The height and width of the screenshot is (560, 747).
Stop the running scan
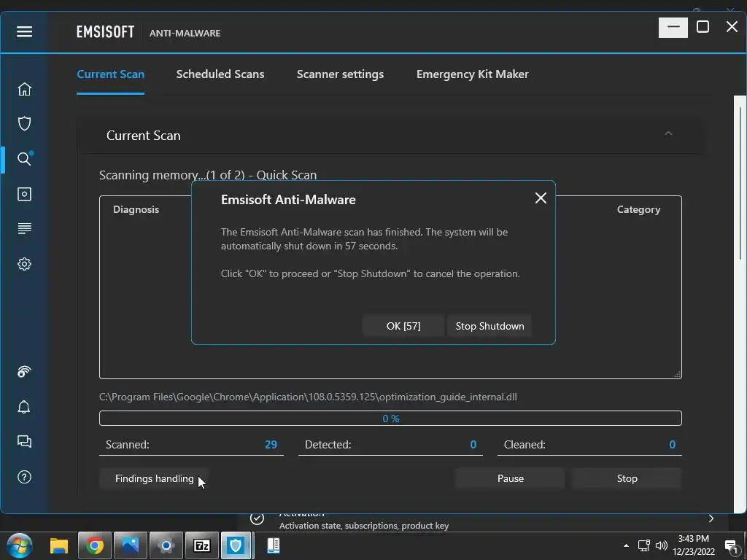coord(627,478)
